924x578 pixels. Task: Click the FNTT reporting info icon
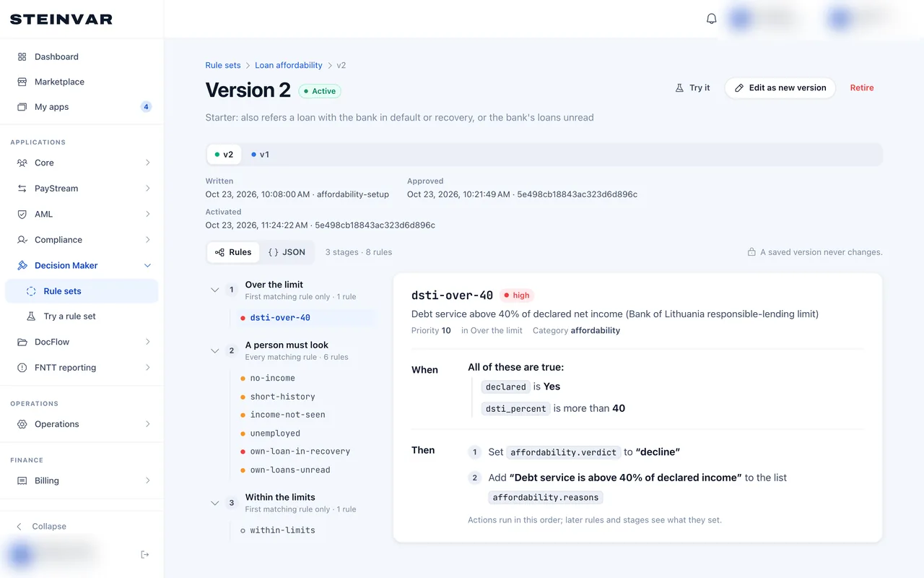pyautogui.click(x=22, y=368)
